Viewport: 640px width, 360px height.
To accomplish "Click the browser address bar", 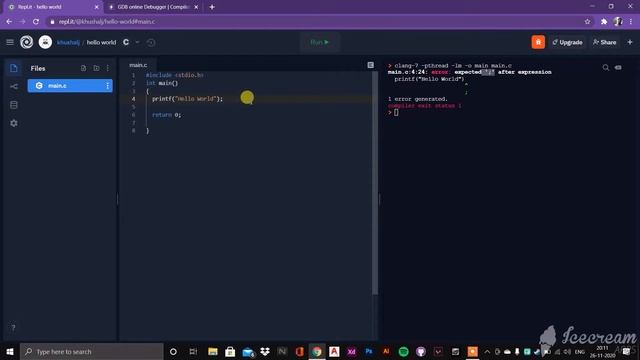I will point(314,21).
